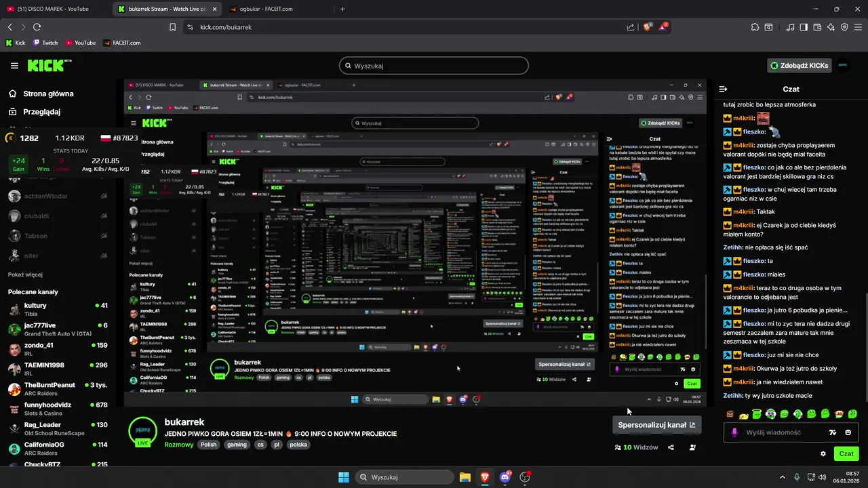Click the volume icon in system tray
This screenshot has width=868, height=488.
point(822,477)
